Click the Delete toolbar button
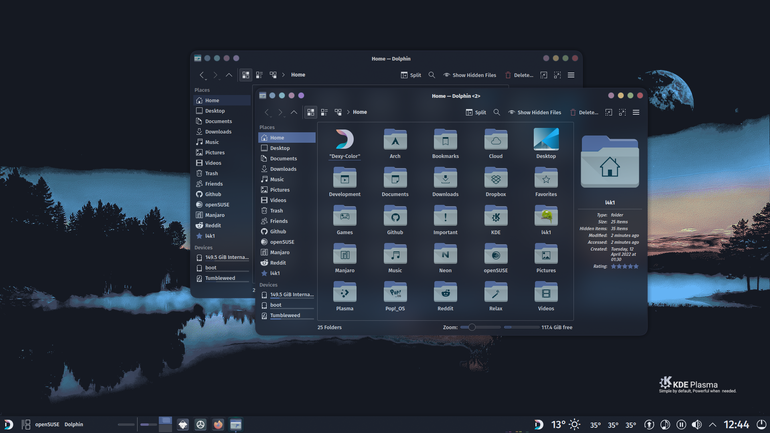Image resolution: width=770 pixels, height=433 pixels. point(583,112)
